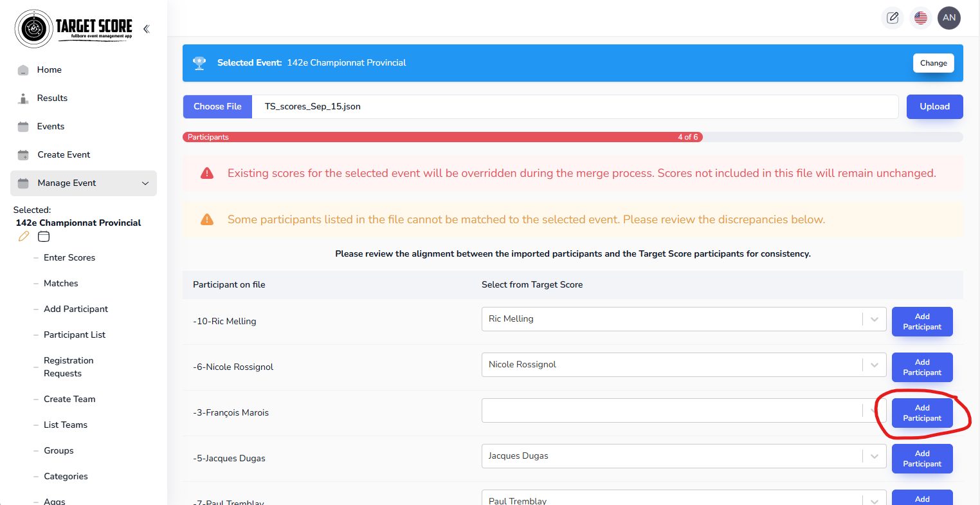Click the calendar icon beside pencil icon
Screen dimensions: 980x505
click(44, 237)
